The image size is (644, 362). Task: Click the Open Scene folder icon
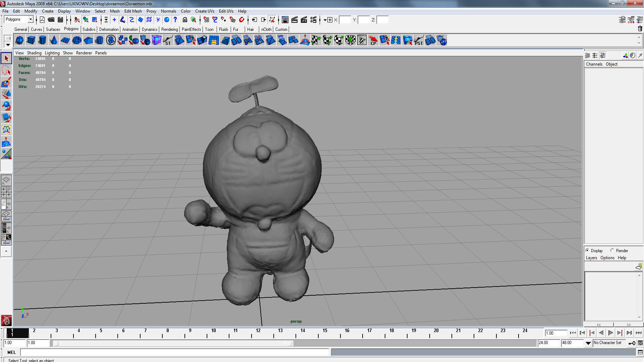coord(51,20)
